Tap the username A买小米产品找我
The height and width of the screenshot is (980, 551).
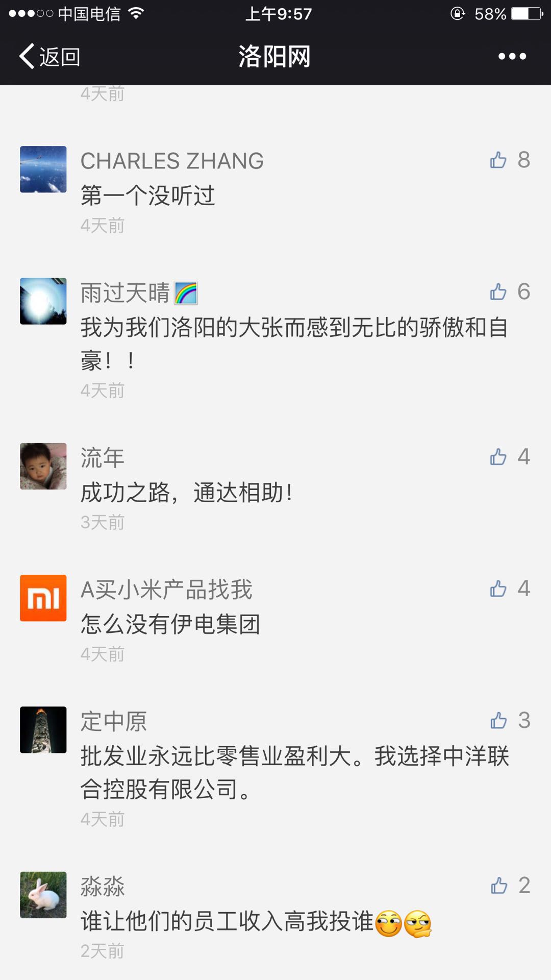coord(166,590)
